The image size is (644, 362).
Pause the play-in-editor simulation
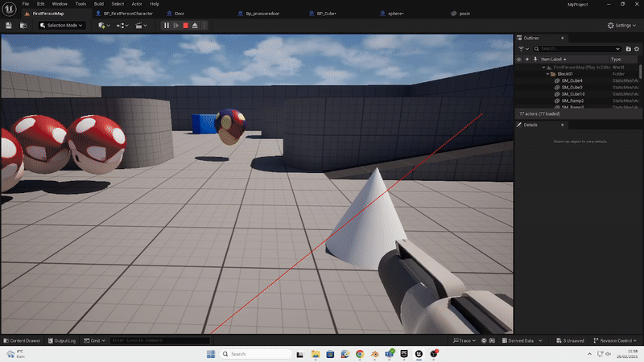[x=167, y=26]
